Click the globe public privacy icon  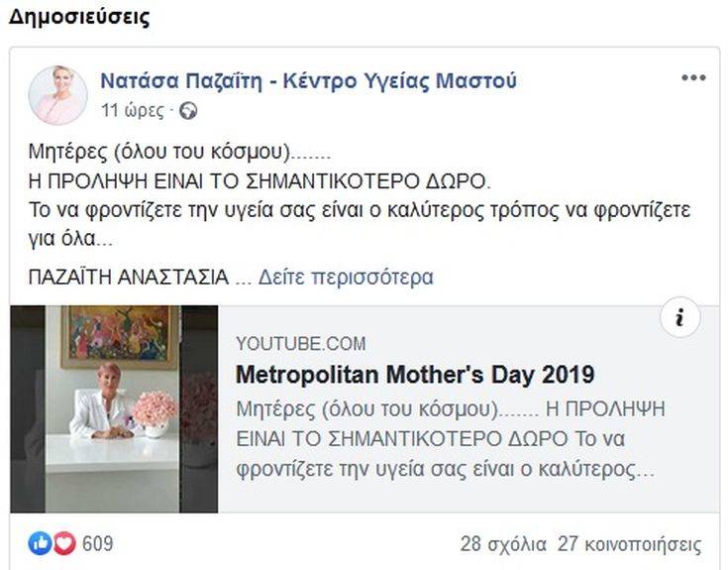pyautogui.click(x=189, y=111)
